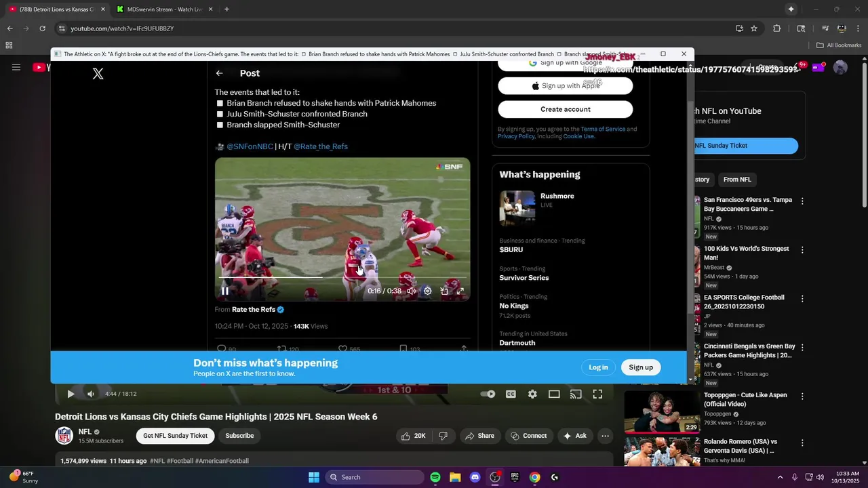Open the Cookie Use link
This screenshot has height=488, width=868.
point(578,136)
